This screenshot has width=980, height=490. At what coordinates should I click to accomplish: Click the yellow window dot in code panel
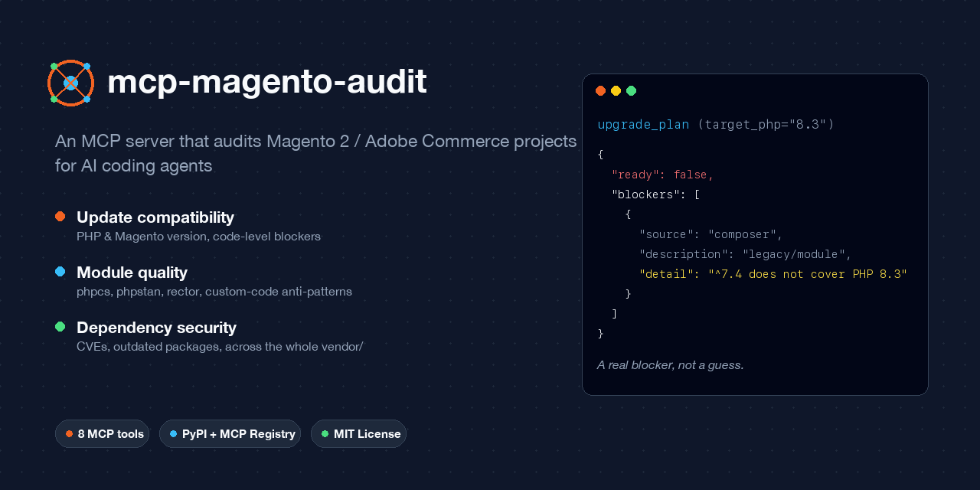tap(616, 91)
